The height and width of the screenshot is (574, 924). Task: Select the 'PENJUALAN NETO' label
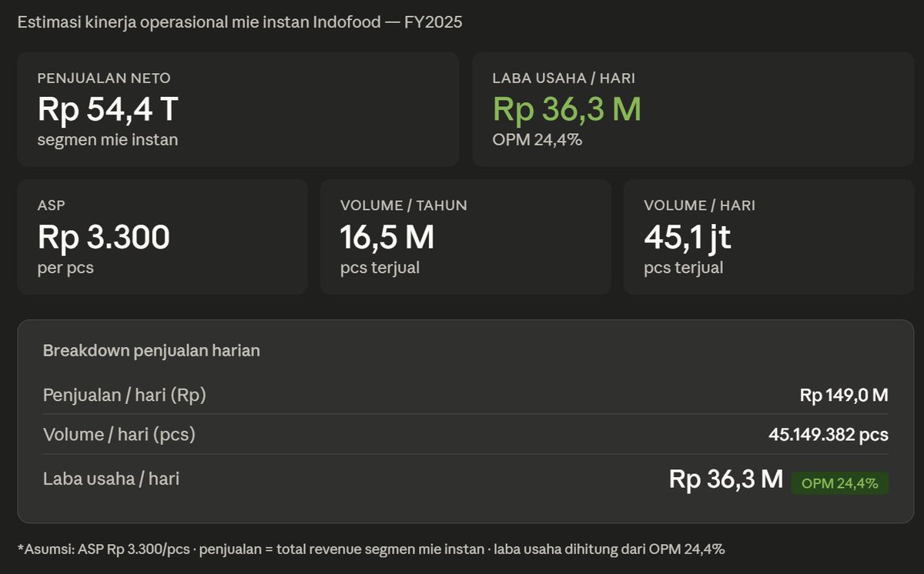click(x=104, y=78)
